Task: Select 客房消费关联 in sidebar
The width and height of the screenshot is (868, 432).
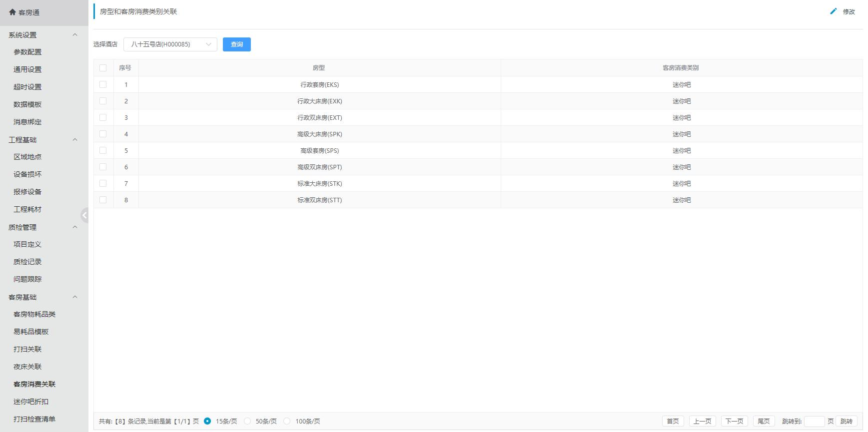Action: [34, 384]
